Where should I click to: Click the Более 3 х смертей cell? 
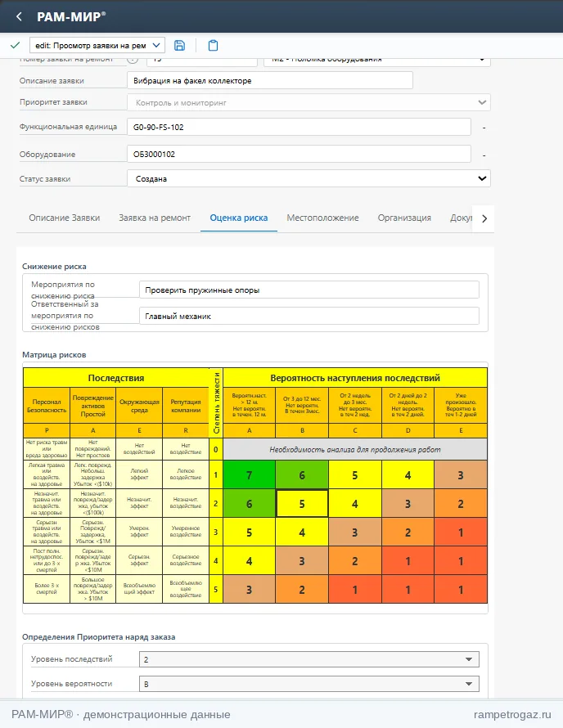click(47, 589)
